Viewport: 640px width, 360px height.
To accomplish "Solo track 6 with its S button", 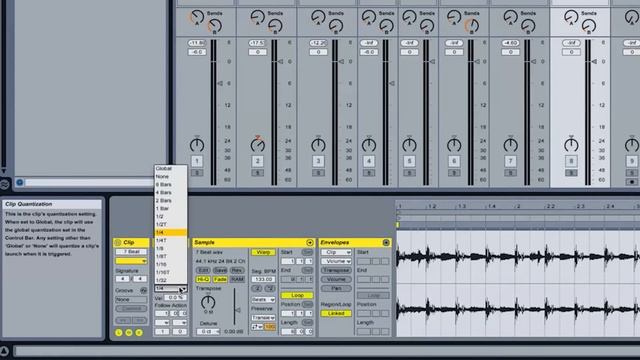I will 454,173.
